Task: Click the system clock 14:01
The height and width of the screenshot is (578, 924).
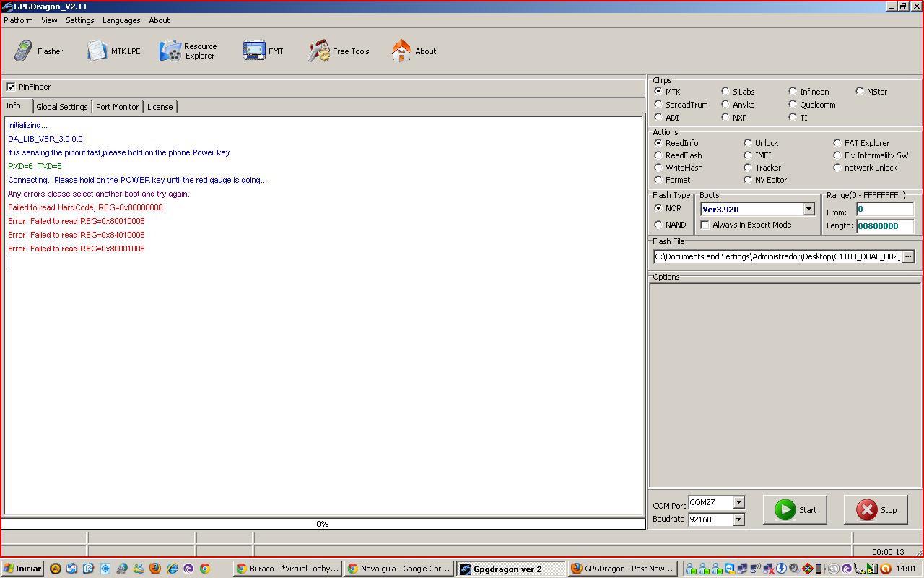Action: [906, 569]
